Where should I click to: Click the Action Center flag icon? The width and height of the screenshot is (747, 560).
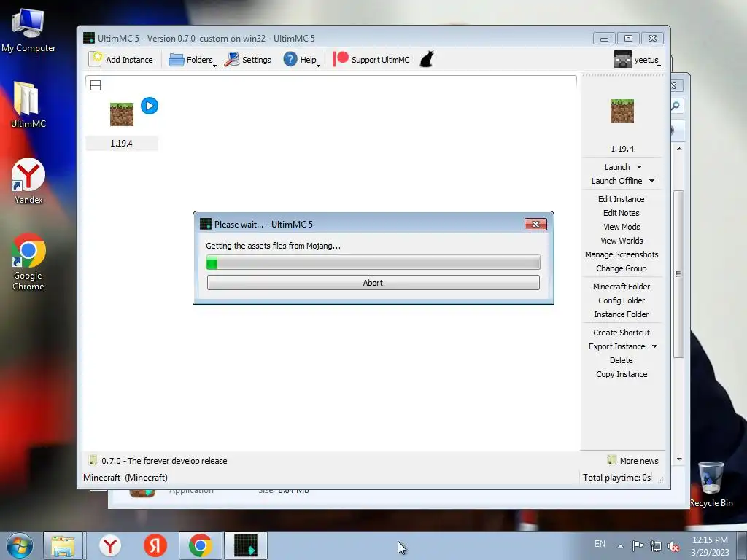pos(638,546)
